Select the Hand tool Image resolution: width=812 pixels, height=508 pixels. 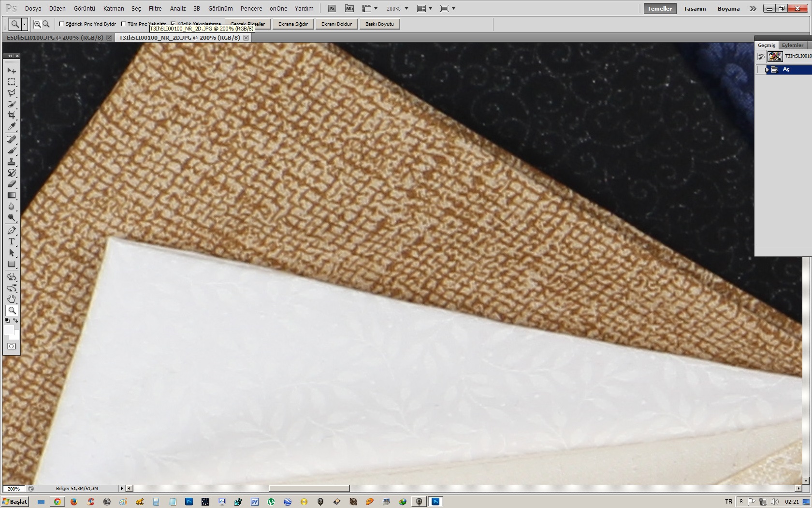[12, 299]
